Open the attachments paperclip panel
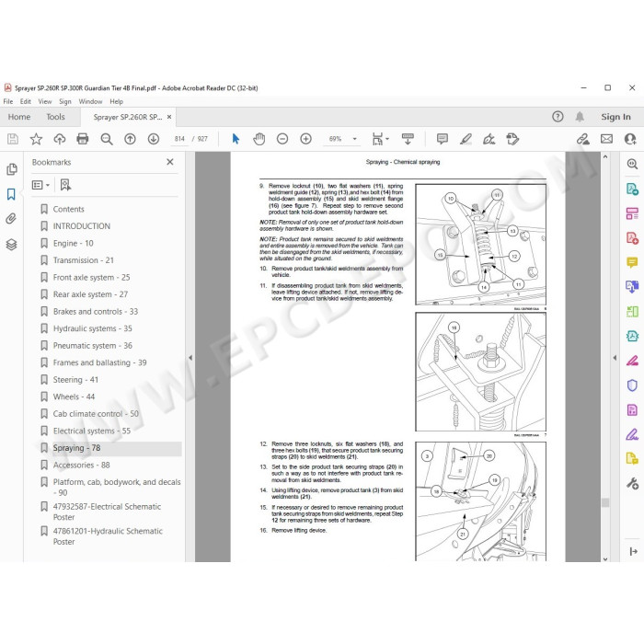644x644 pixels. click(x=11, y=219)
